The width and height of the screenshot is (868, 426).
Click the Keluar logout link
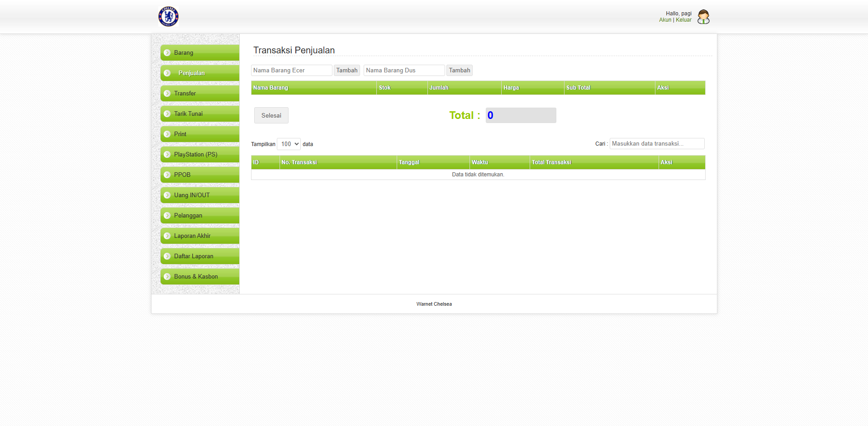(x=683, y=20)
